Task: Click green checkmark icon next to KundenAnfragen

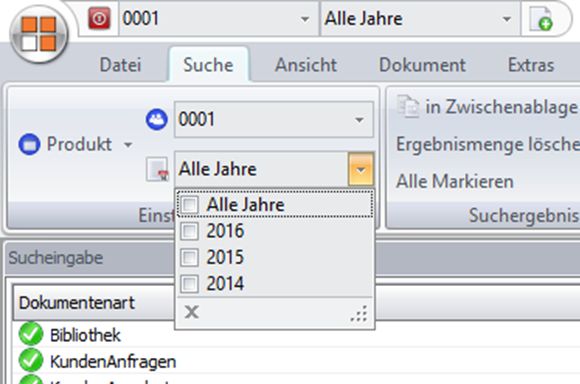Action: pyautogui.click(x=31, y=361)
